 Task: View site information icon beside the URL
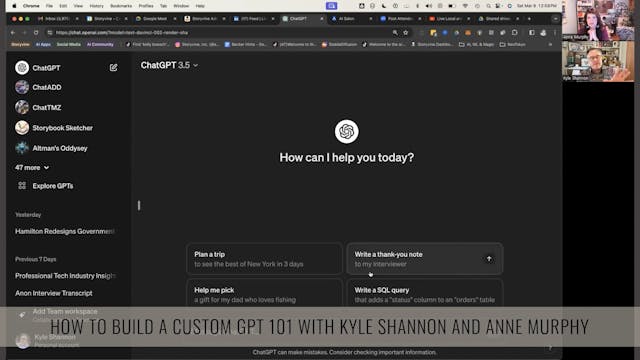(50, 33)
